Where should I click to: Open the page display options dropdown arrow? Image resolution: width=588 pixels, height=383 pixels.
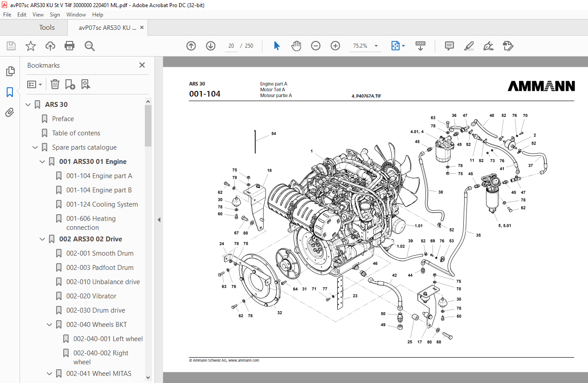click(404, 46)
